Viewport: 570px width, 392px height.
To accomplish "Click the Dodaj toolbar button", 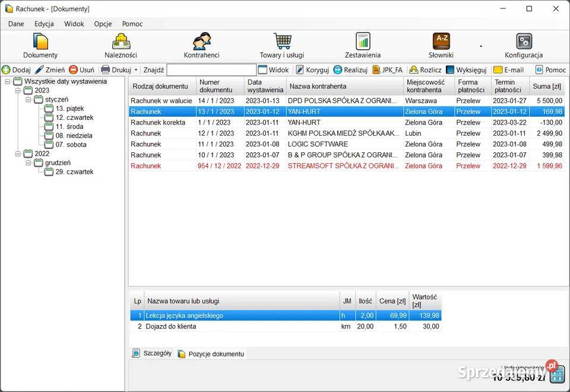I will [x=16, y=70].
